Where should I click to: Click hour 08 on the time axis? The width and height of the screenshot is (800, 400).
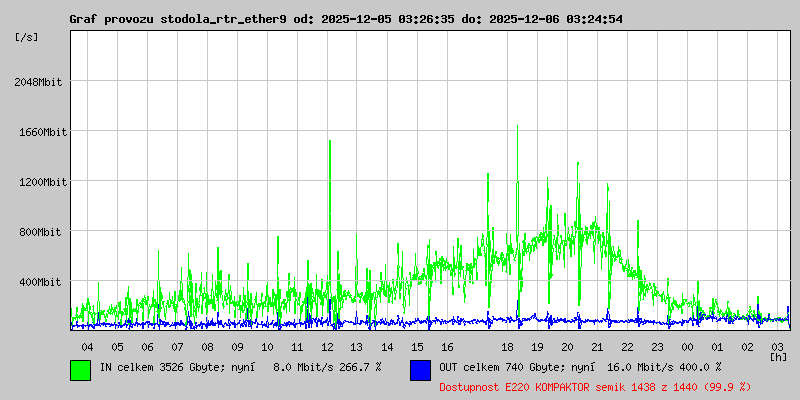(207, 346)
